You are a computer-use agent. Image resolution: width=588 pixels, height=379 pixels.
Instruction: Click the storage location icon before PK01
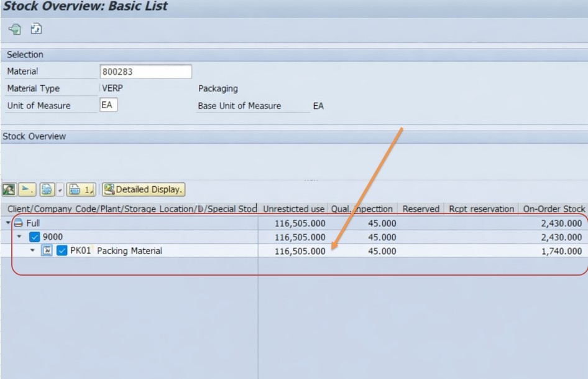point(47,251)
